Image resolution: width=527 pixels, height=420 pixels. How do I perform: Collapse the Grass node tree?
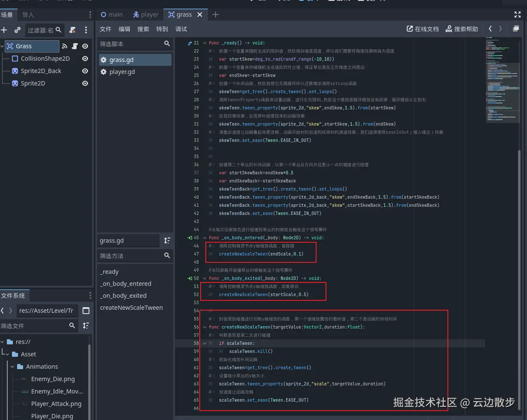coord(2,46)
